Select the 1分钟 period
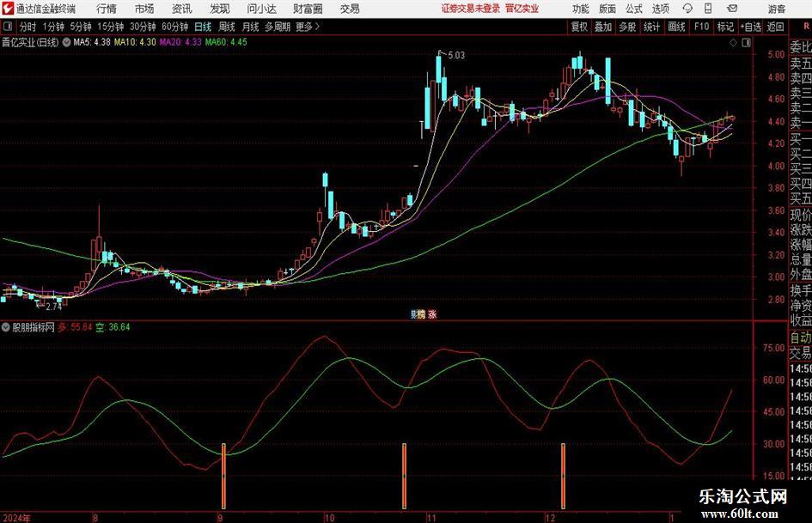The height and width of the screenshot is (523, 812). (52, 27)
